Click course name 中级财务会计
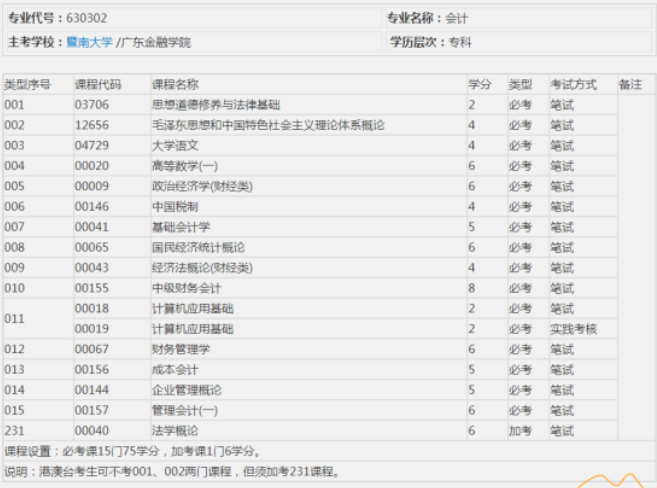Image resolution: width=657 pixels, height=488 pixels. click(x=187, y=288)
